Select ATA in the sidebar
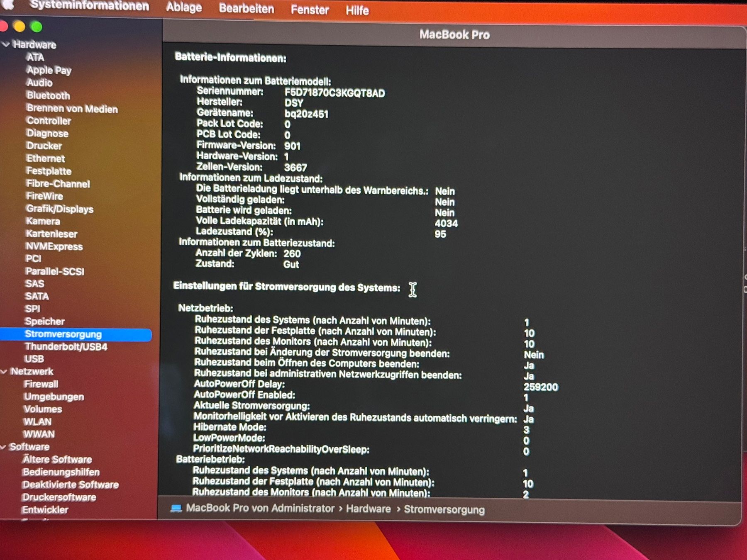The width and height of the screenshot is (747, 560). pos(35,57)
